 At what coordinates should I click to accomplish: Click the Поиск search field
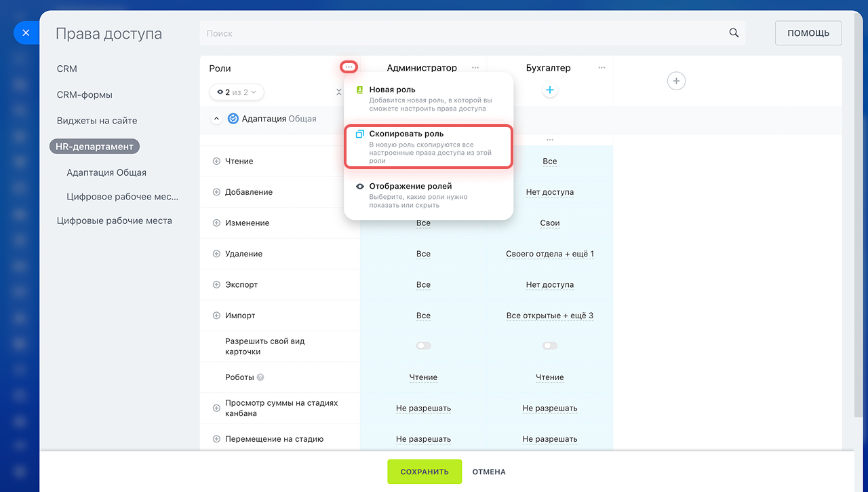461,33
